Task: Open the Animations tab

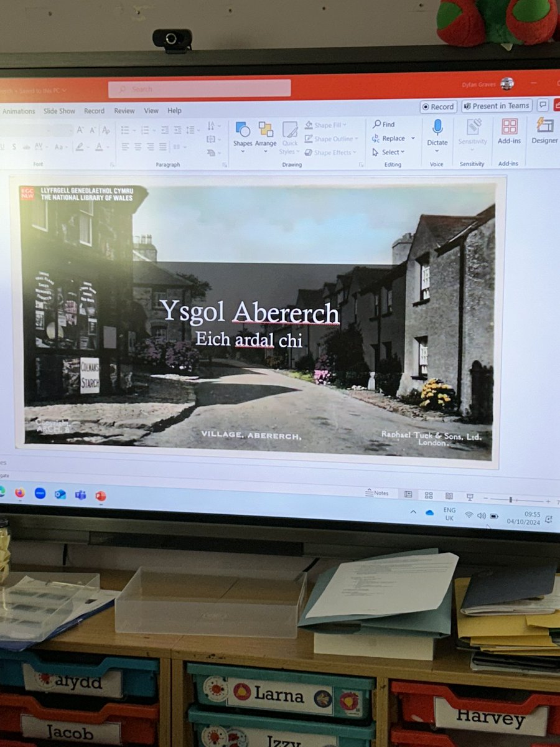Action: coord(18,111)
